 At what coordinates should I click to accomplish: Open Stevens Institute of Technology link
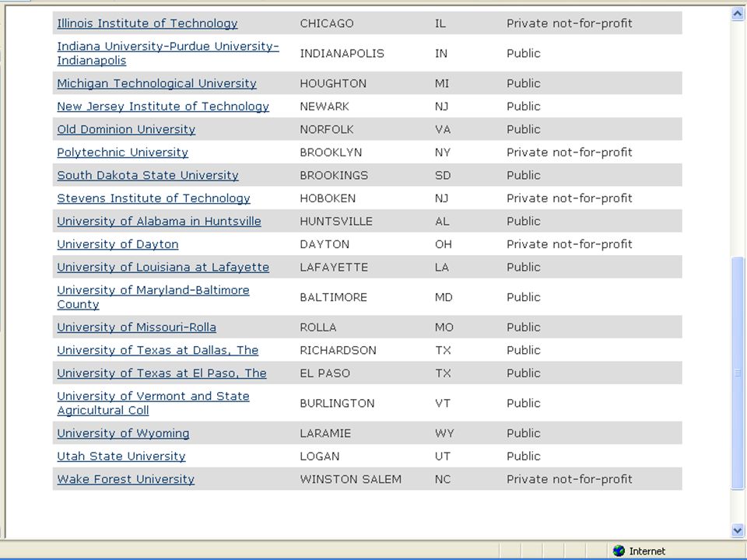click(x=153, y=198)
